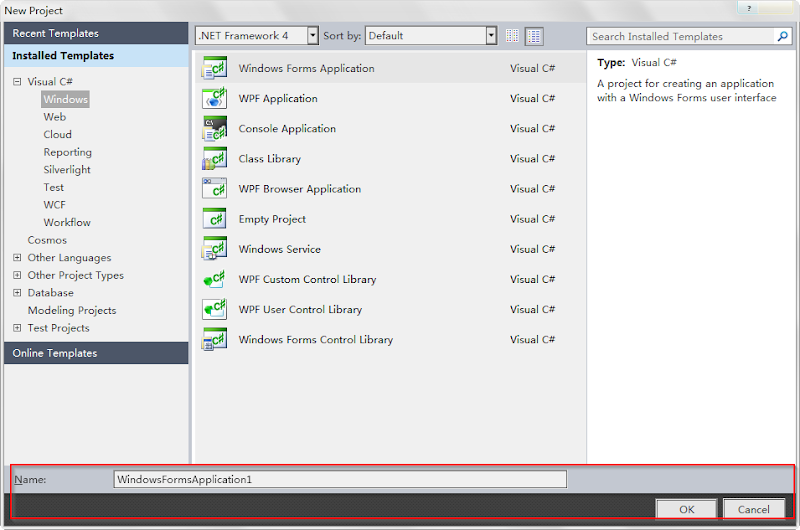This screenshot has width=800, height=530.
Task: Click the WPF User Control Library icon
Action: tap(214, 309)
